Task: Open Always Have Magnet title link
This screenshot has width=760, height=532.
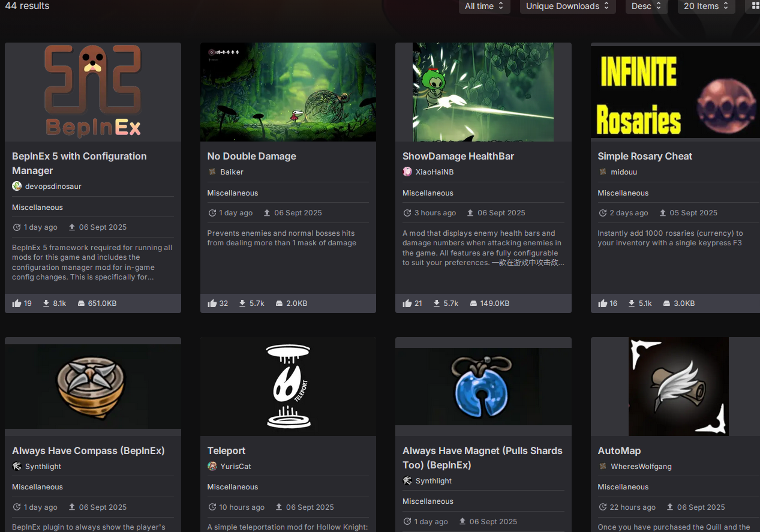Action: coord(482,458)
